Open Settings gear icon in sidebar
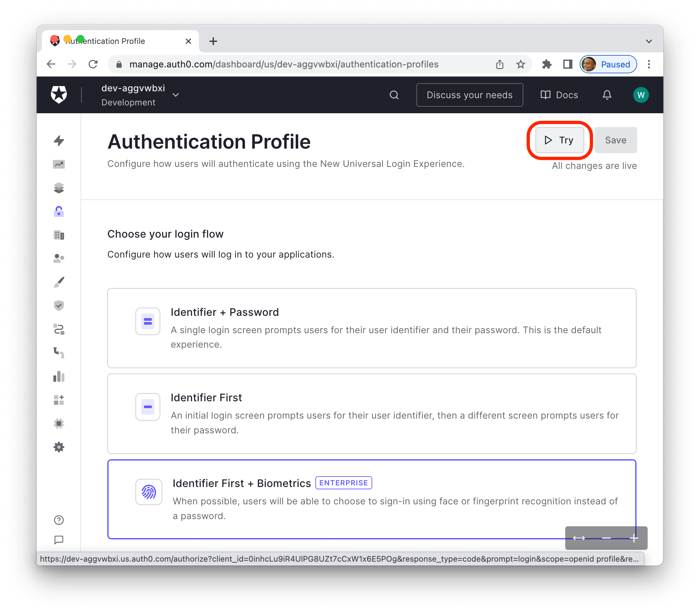700x614 pixels. (59, 447)
